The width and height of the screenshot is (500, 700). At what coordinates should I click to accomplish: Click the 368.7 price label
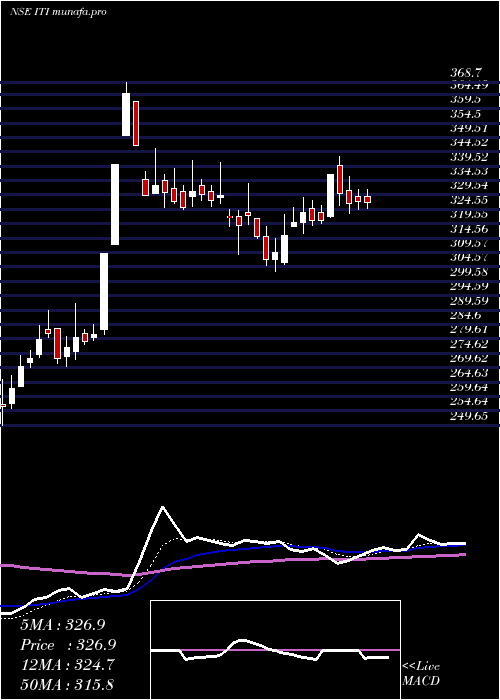pos(466,73)
